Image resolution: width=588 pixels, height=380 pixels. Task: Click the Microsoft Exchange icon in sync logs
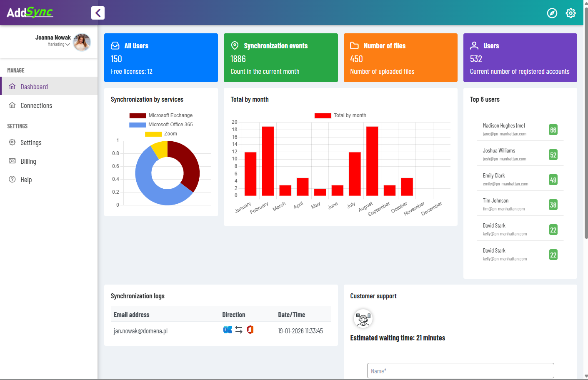point(228,330)
